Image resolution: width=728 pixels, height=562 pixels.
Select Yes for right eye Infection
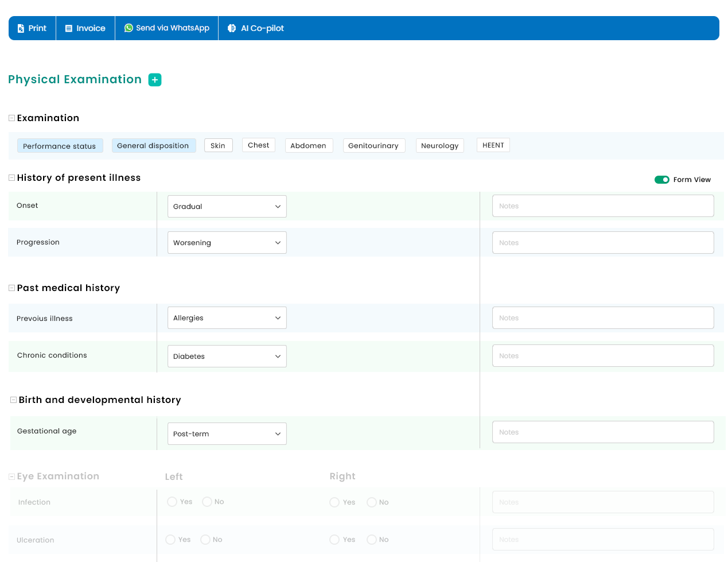[334, 502]
